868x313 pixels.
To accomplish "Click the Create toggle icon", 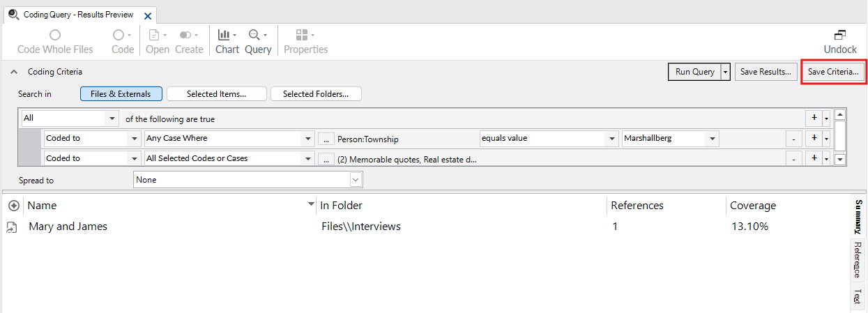I will pos(185,35).
